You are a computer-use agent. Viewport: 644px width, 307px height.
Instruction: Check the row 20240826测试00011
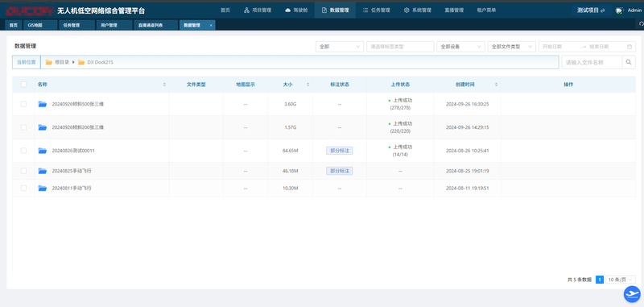click(23, 151)
